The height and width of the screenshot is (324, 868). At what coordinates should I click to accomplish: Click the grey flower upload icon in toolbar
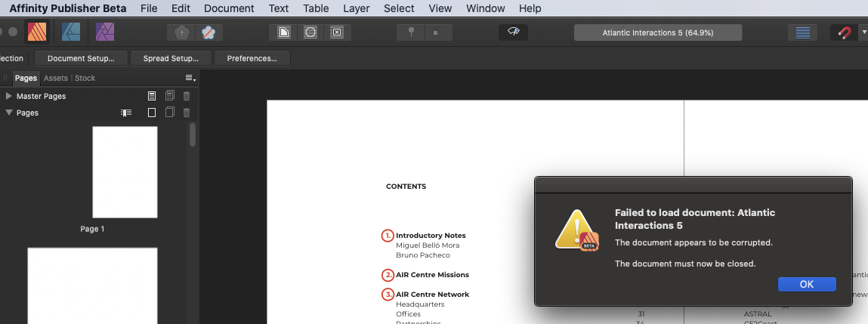click(x=181, y=32)
